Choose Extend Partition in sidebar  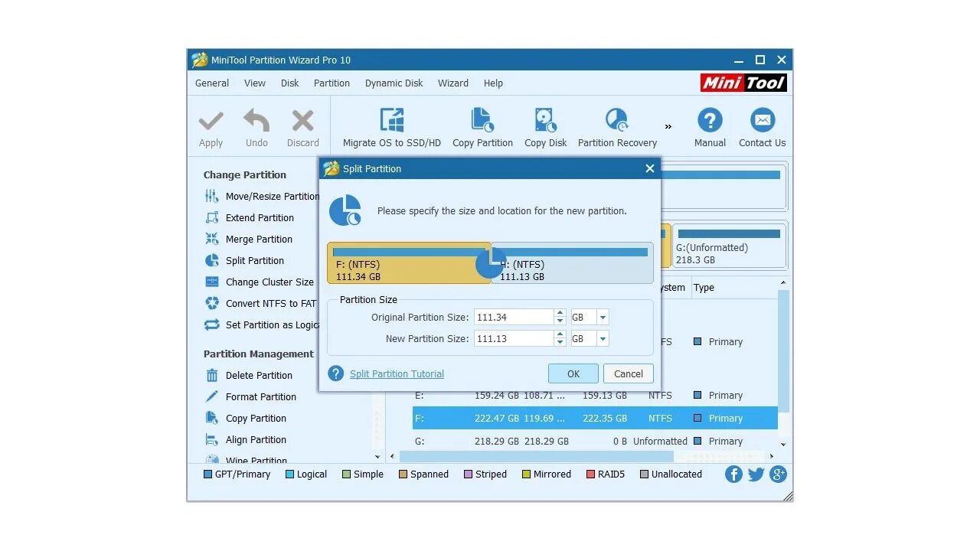(250, 218)
